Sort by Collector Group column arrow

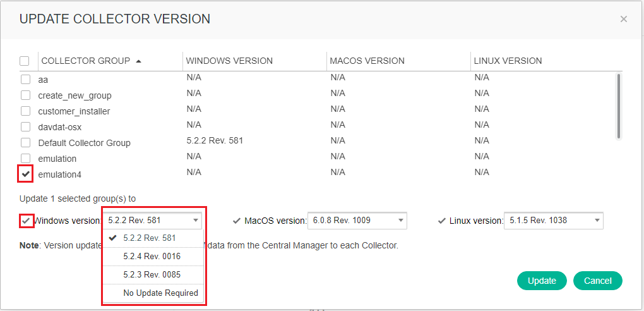pos(138,61)
